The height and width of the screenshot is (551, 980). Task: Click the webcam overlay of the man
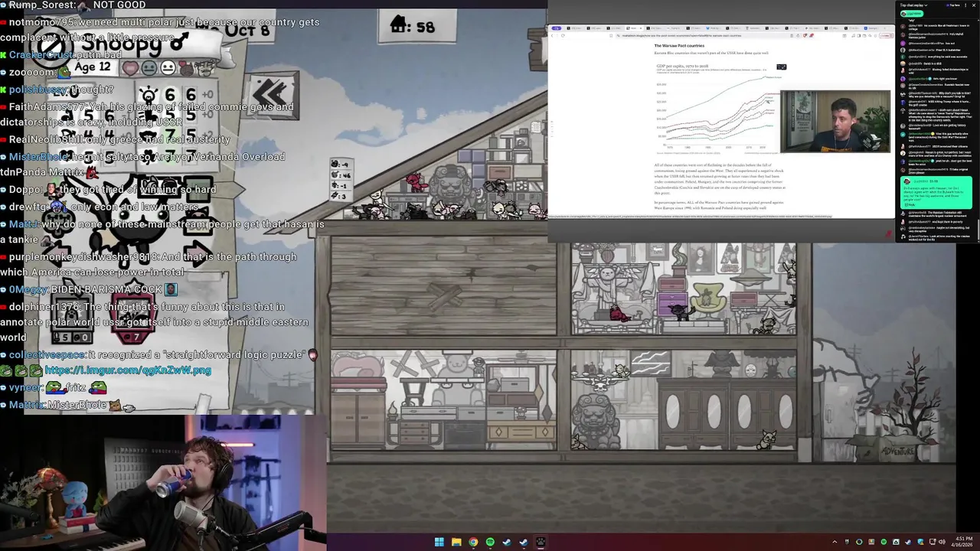click(x=835, y=122)
